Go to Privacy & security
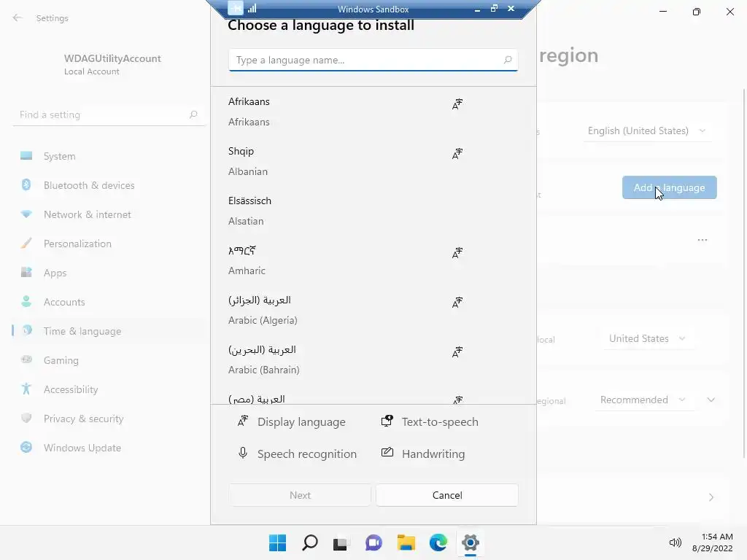The image size is (747, 560). [x=109, y=419]
